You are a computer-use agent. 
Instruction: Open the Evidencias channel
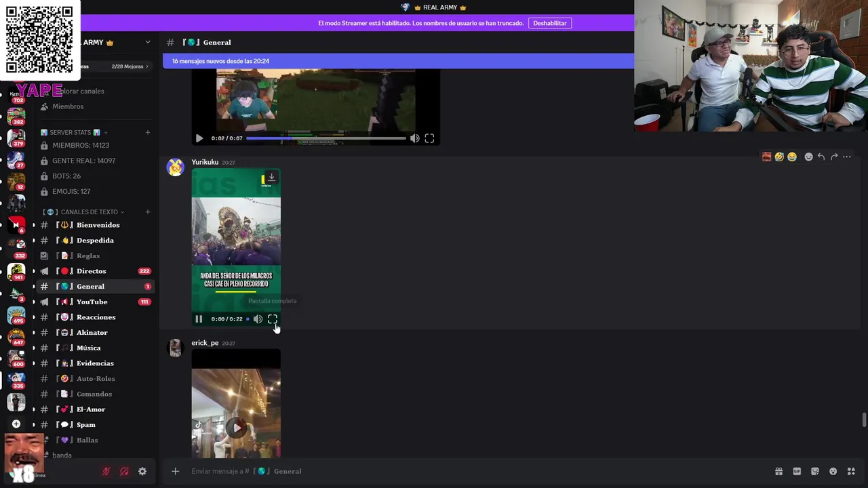click(95, 363)
